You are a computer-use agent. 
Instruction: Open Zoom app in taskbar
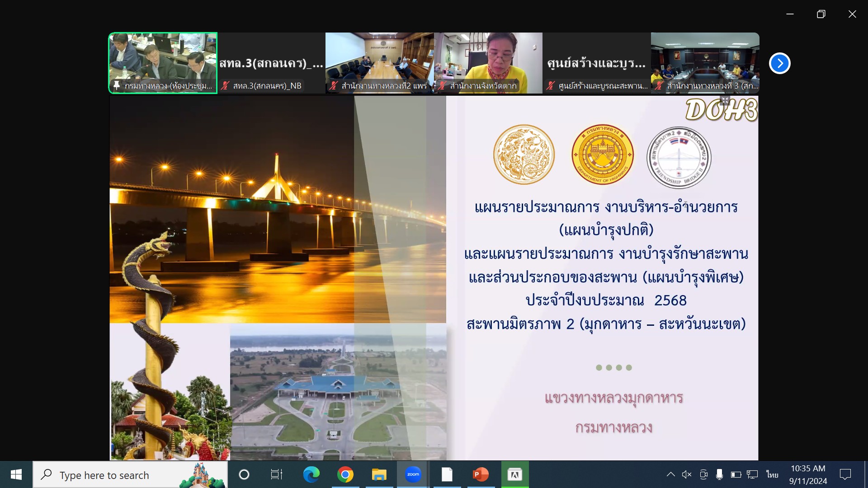click(413, 474)
